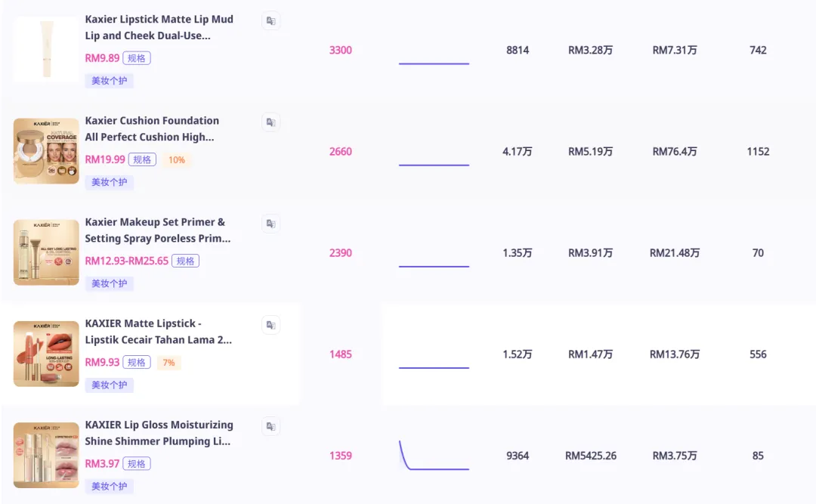
Task: Click the sales figure 1485
Action: 340,354
